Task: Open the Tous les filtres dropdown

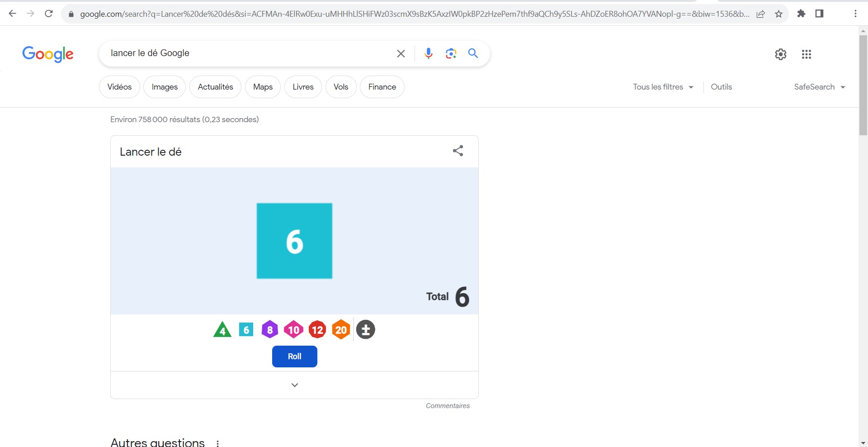Action: pyautogui.click(x=663, y=87)
